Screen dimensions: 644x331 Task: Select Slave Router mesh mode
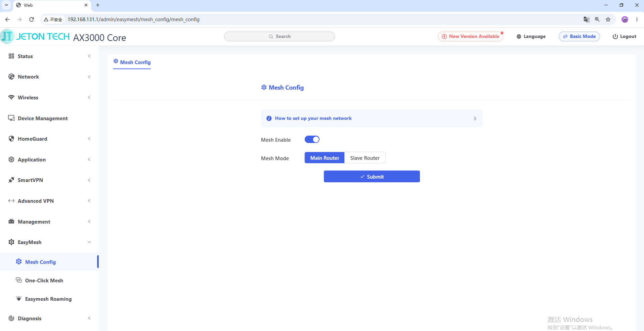[365, 158]
